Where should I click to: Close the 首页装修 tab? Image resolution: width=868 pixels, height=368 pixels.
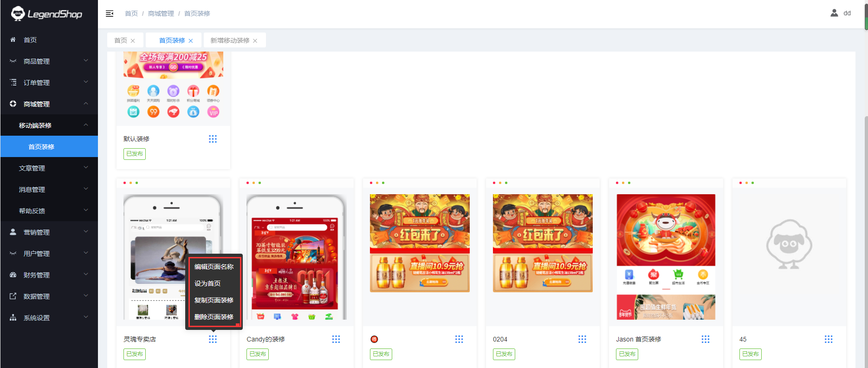point(191,41)
